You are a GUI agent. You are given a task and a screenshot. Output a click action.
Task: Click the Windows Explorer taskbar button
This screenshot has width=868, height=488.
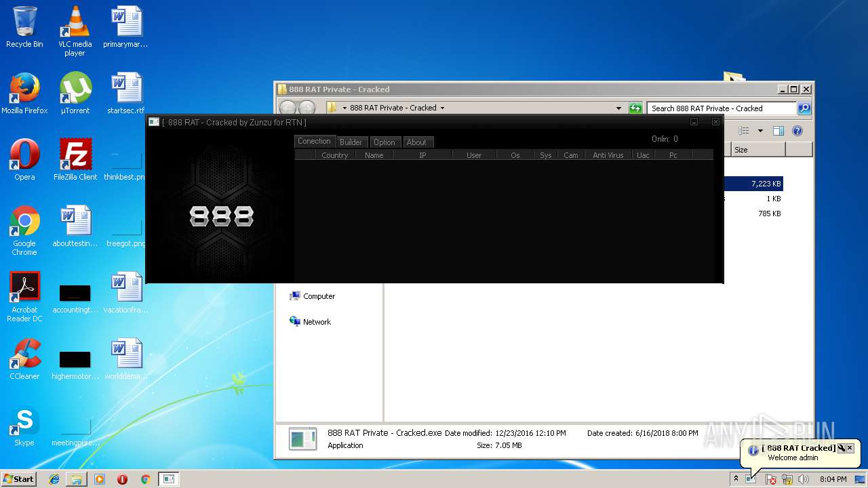[x=77, y=479]
